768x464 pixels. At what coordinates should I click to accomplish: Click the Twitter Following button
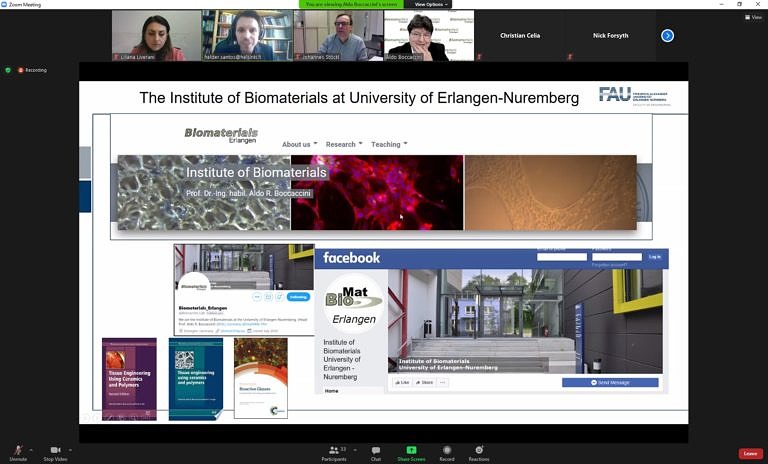[x=298, y=297]
